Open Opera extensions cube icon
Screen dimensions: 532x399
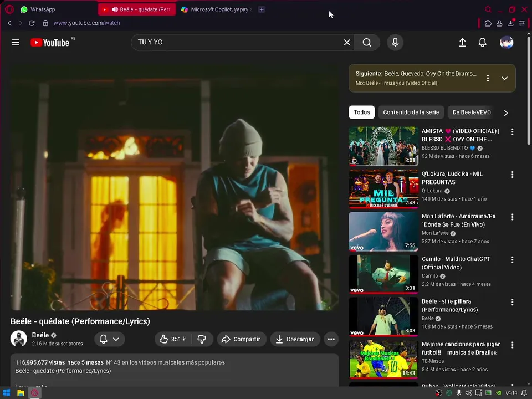(x=488, y=23)
